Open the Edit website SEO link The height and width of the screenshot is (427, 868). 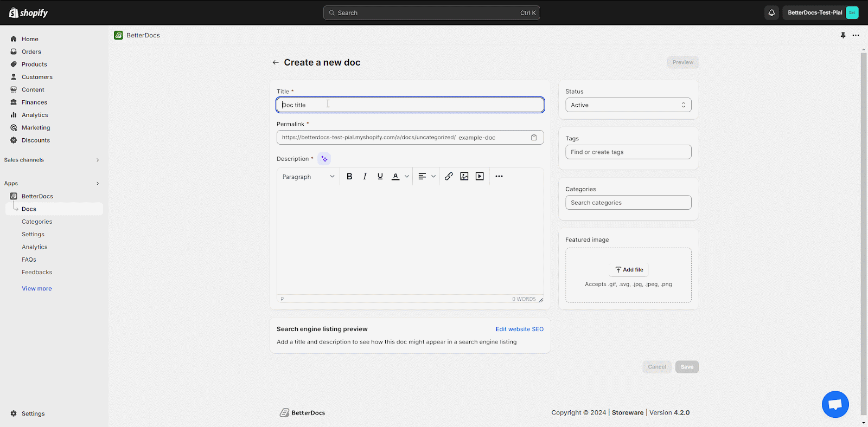520,329
